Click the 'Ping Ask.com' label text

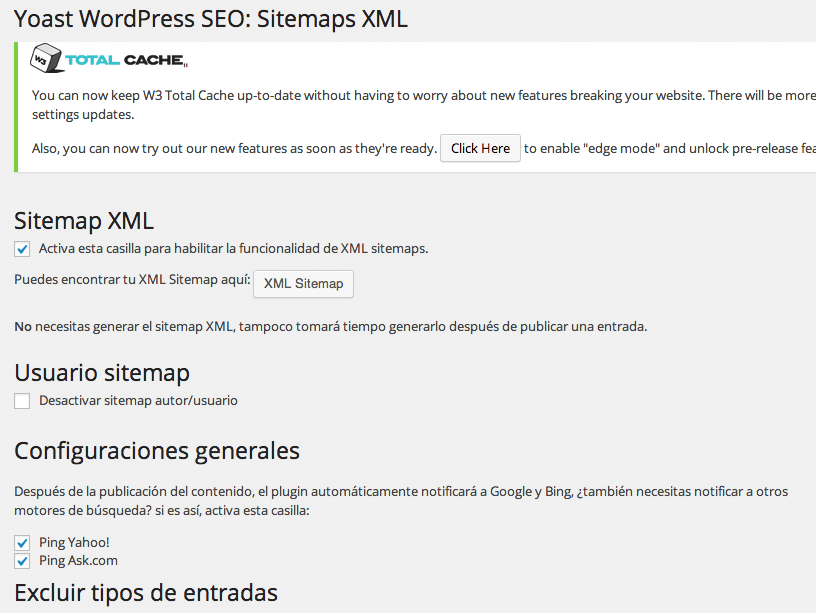[78, 560]
